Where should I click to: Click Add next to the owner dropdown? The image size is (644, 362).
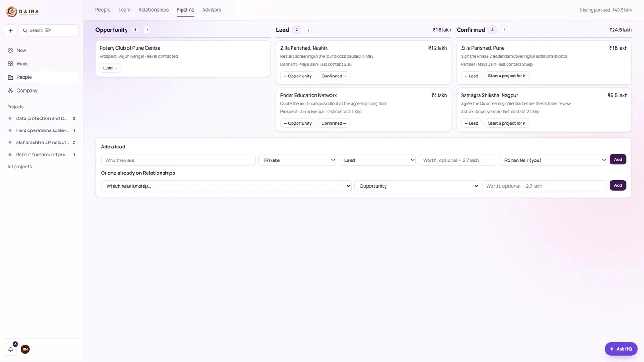click(x=618, y=160)
